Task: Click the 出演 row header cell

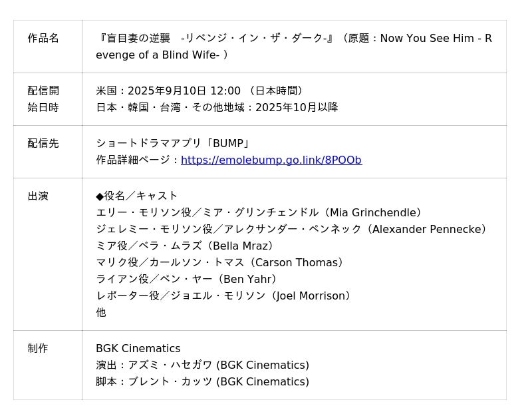Action: pos(38,196)
